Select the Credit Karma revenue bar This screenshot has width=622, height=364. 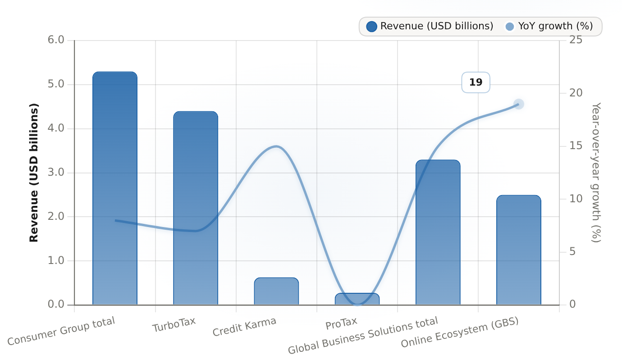pyautogui.click(x=276, y=291)
